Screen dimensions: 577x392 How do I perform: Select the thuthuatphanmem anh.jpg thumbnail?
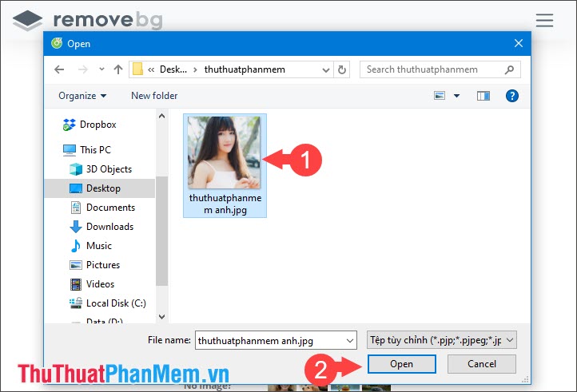coord(224,152)
